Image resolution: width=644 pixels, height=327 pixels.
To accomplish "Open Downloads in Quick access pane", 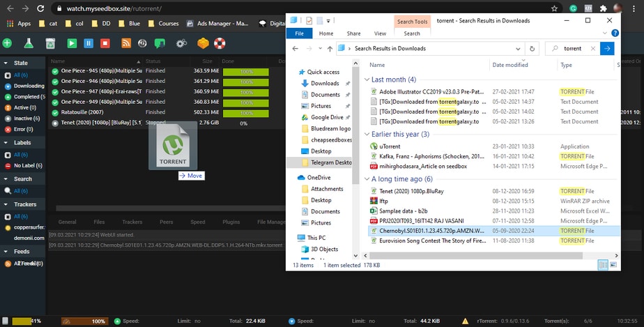I will click(325, 83).
